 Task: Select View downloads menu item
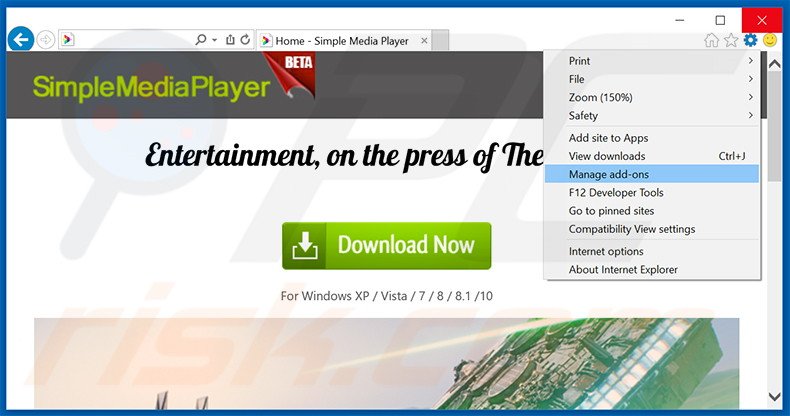(607, 156)
